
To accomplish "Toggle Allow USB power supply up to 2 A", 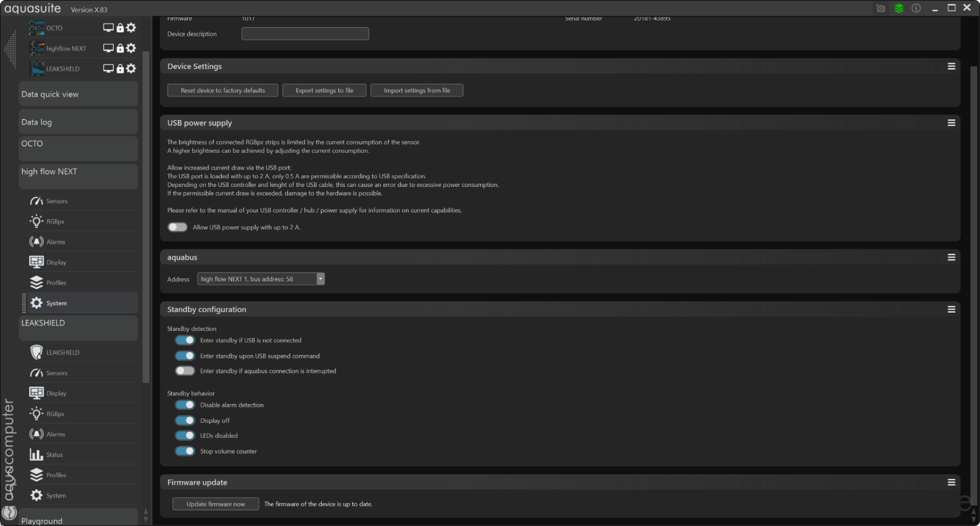I will coord(178,227).
